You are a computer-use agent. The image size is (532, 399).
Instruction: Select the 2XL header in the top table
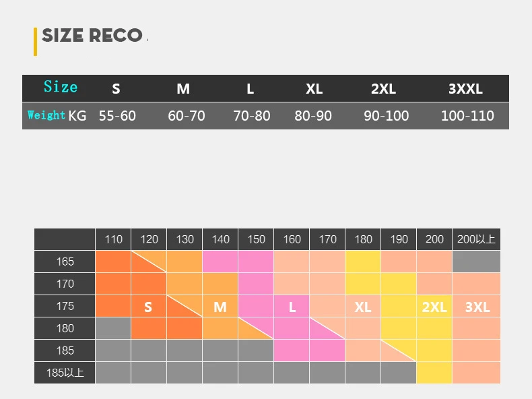[383, 88]
